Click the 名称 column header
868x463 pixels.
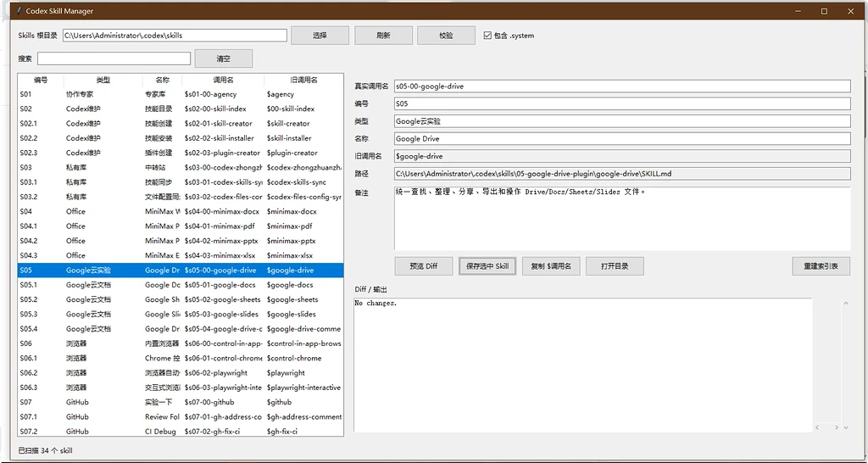[162, 80]
